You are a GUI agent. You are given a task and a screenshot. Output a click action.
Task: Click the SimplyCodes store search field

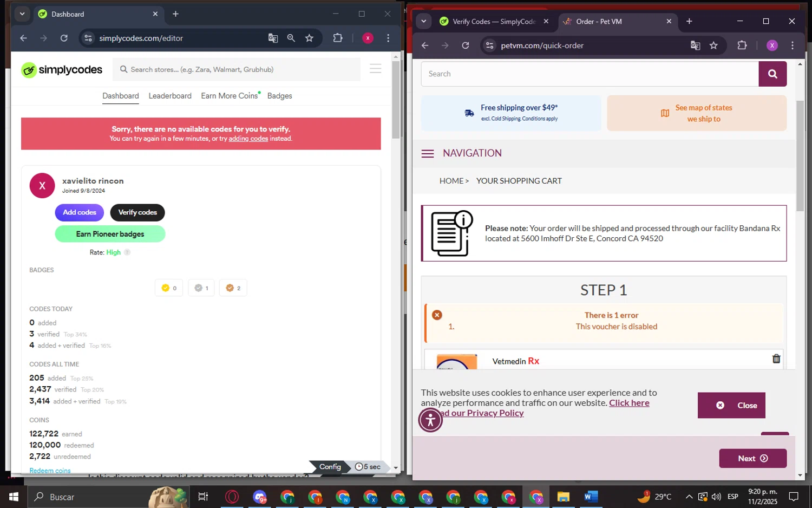pyautogui.click(x=237, y=69)
